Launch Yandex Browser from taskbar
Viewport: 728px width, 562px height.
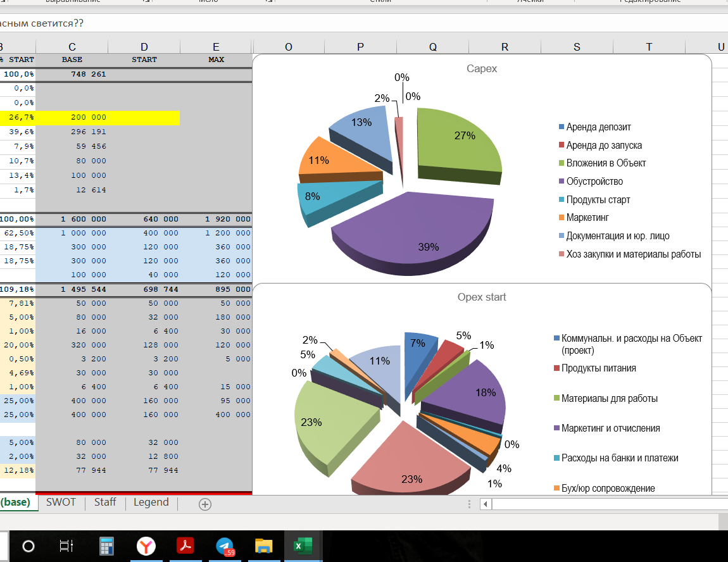146,546
